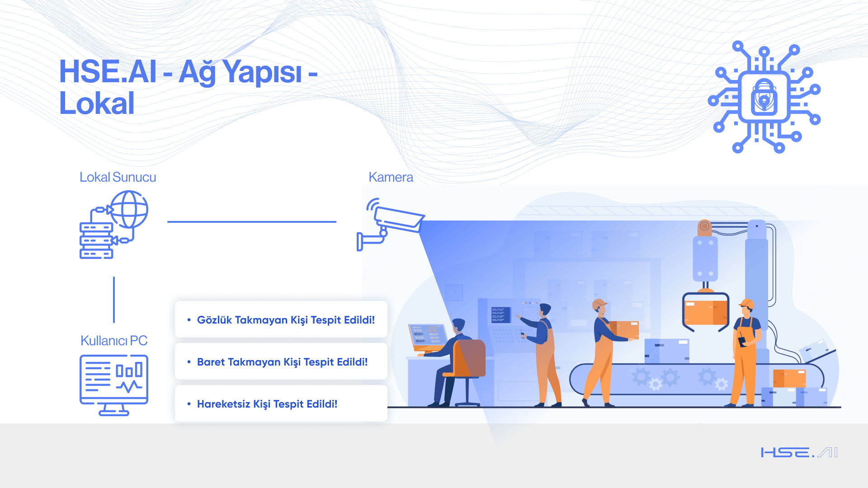
Task: Click the HSE.AI logo in footer
Action: [799, 452]
